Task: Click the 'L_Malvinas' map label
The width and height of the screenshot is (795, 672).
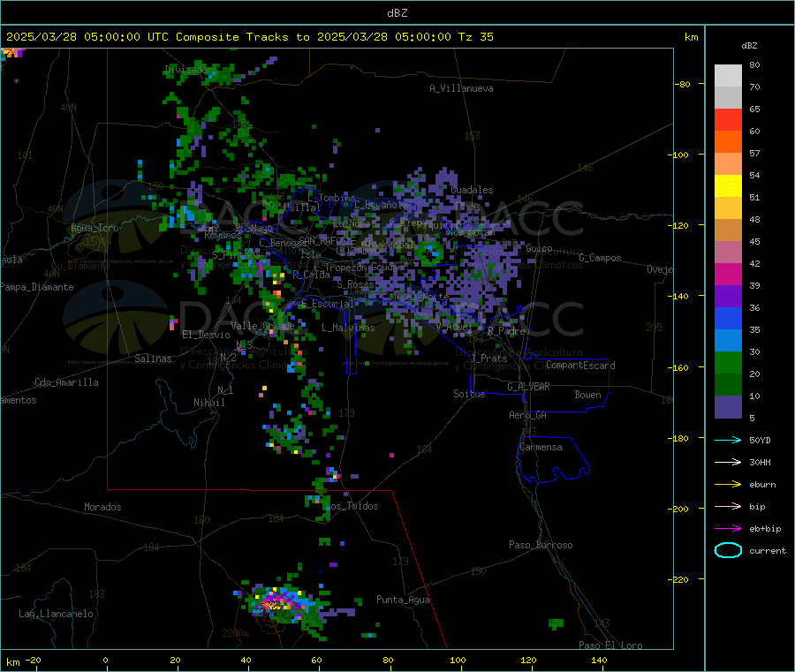Action: pos(348,328)
